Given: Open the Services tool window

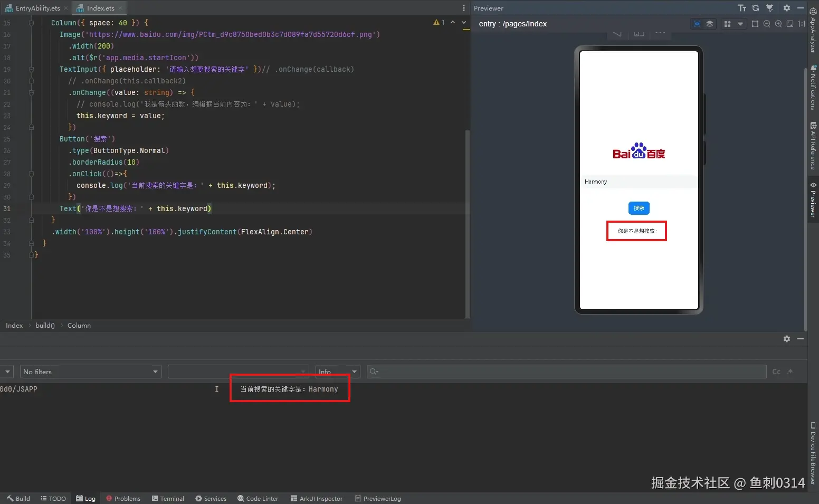Looking at the screenshot, I should pyautogui.click(x=211, y=499).
